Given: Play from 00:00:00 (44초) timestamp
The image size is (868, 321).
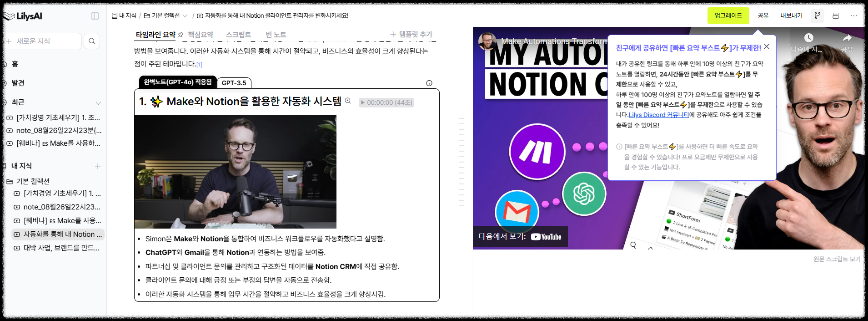Looking at the screenshot, I should point(386,102).
